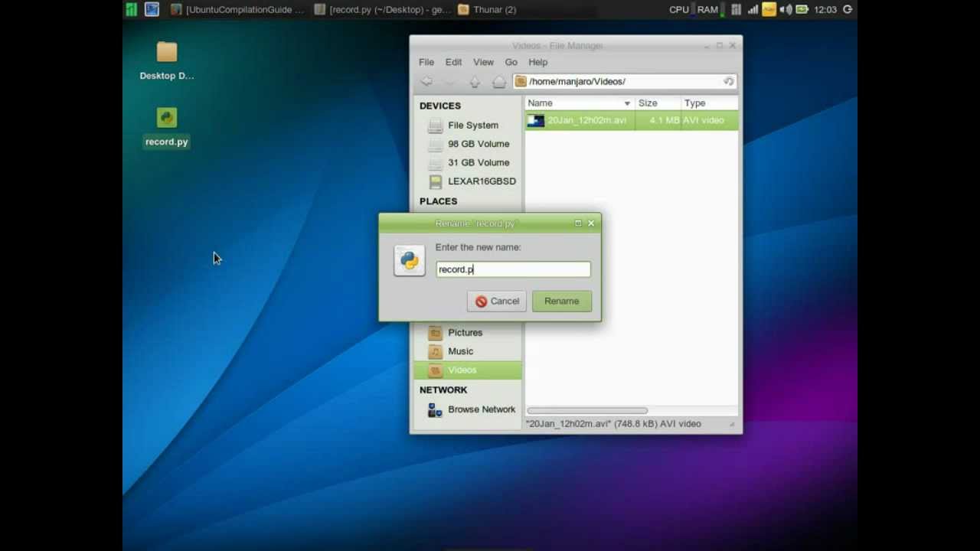Open the Home folder toolbar icon
The image size is (980, 551).
(x=498, y=81)
